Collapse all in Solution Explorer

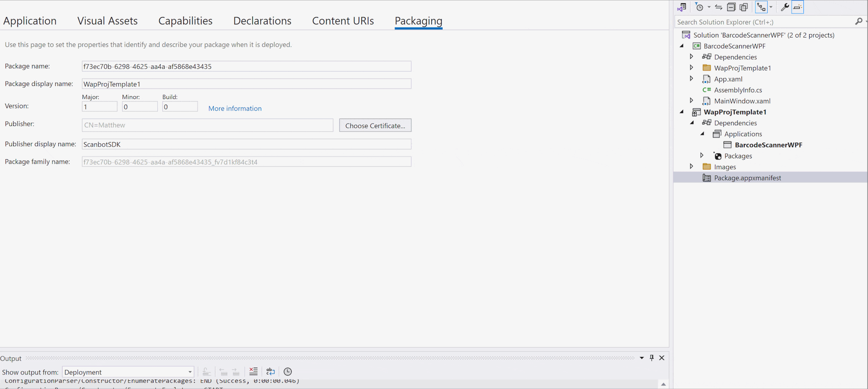[731, 7]
